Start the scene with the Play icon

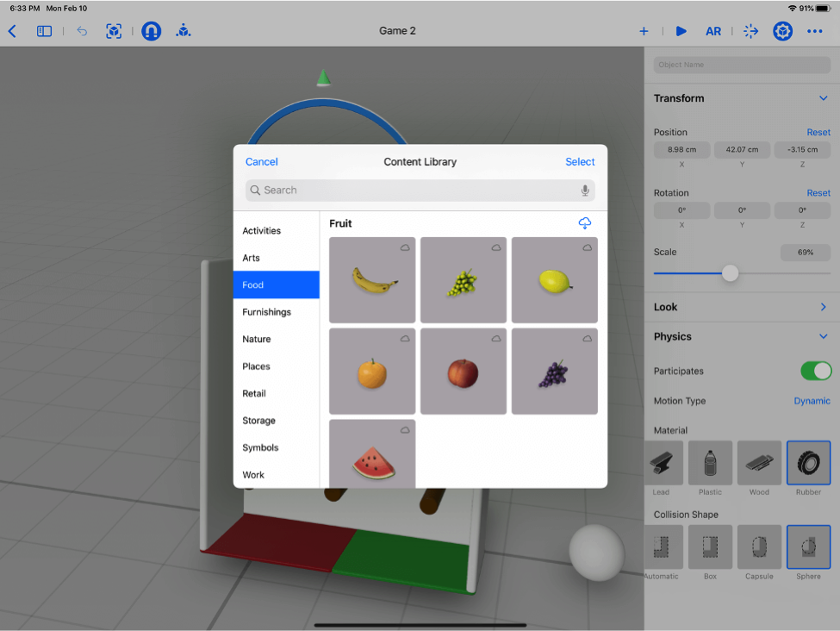681,31
